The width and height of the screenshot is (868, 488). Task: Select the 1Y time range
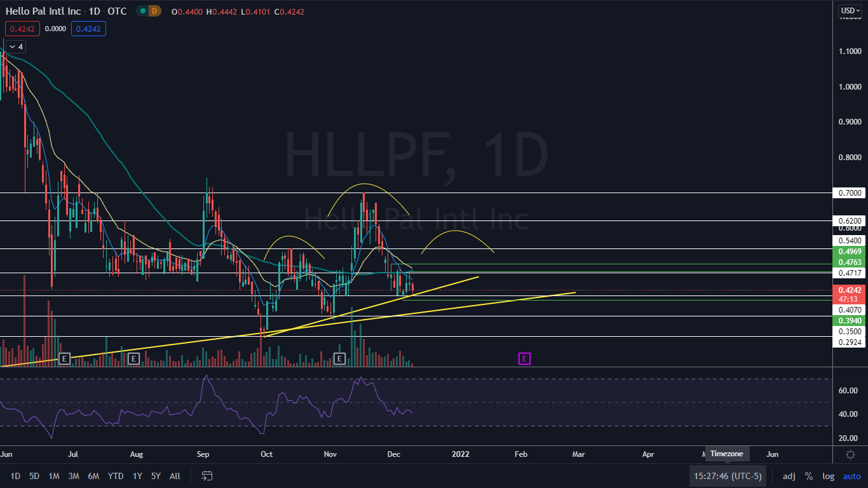137,476
